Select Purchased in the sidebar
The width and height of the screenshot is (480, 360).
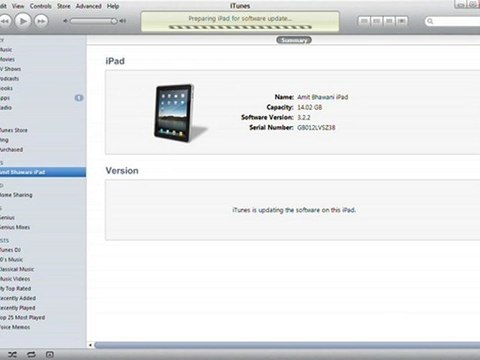click(11, 150)
